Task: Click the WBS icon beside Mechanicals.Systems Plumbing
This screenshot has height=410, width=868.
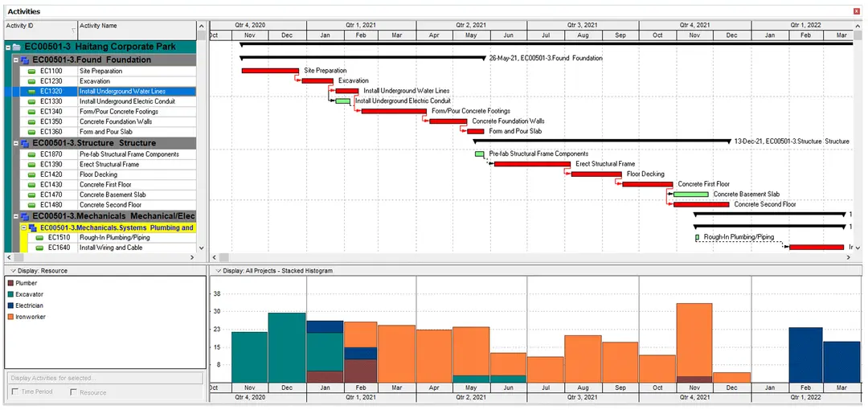Action: (x=33, y=228)
